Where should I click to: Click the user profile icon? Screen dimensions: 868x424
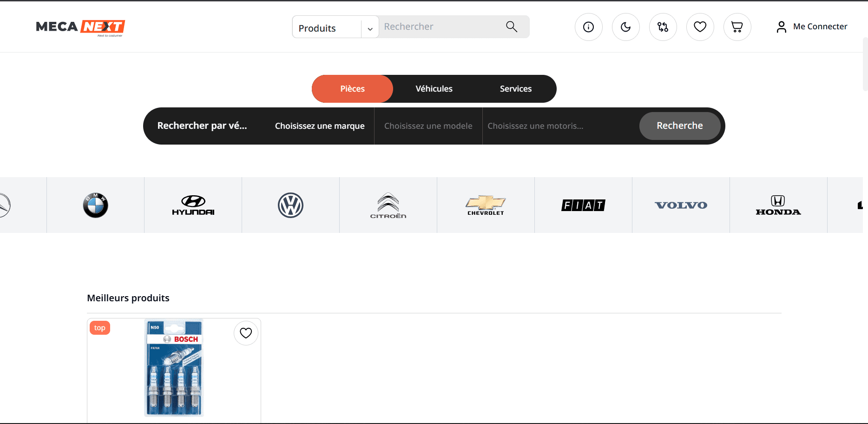[782, 27]
